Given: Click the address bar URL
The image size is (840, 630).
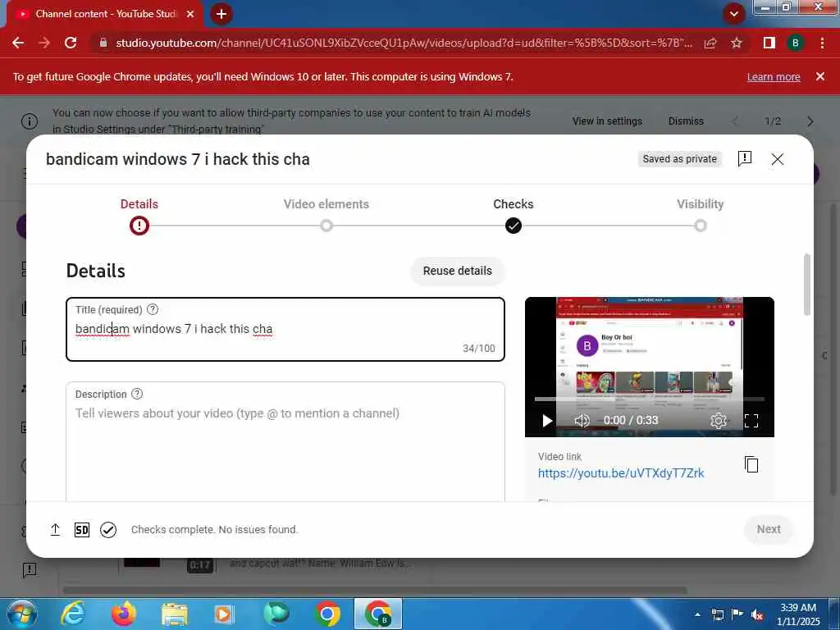Looking at the screenshot, I should click(x=404, y=43).
